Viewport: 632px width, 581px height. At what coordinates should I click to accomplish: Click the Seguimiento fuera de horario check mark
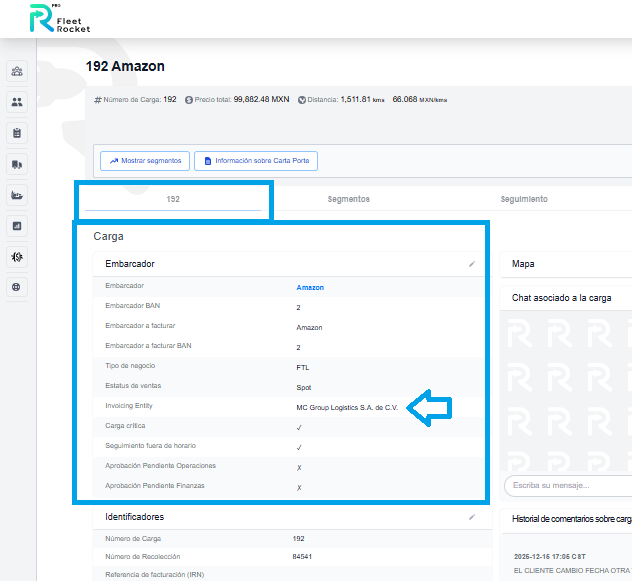pos(299,448)
